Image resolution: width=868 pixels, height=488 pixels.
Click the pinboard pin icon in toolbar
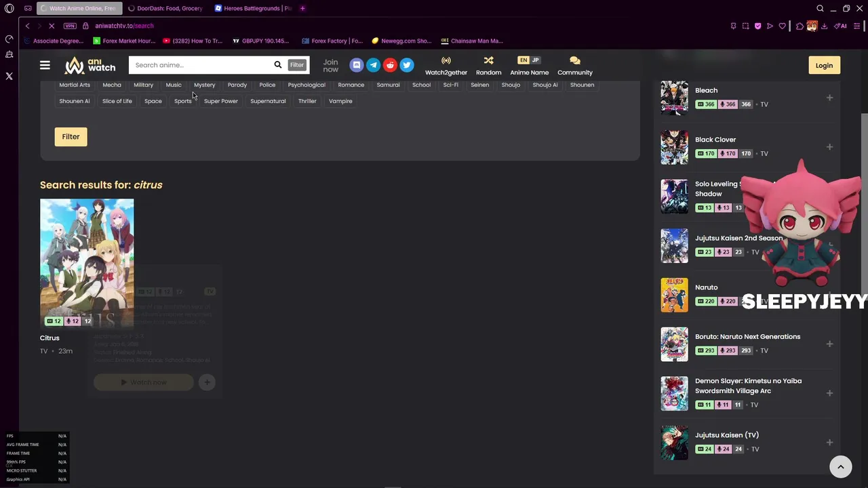(733, 26)
